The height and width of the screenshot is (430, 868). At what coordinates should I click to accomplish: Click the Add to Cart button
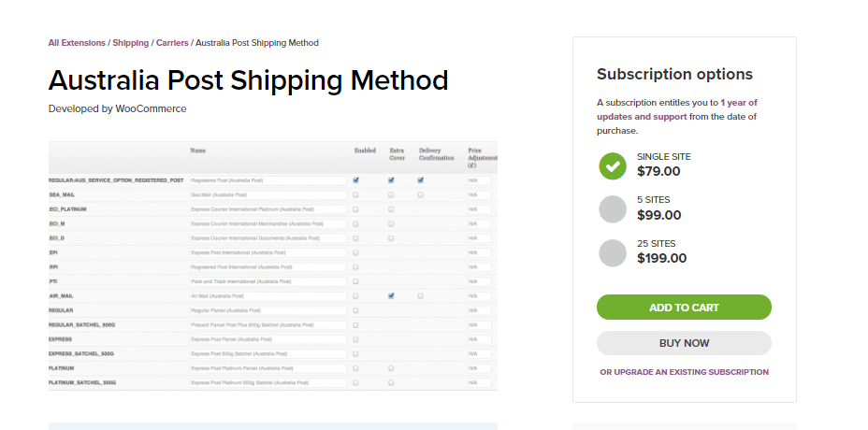pyautogui.click(x=684, y=308)
